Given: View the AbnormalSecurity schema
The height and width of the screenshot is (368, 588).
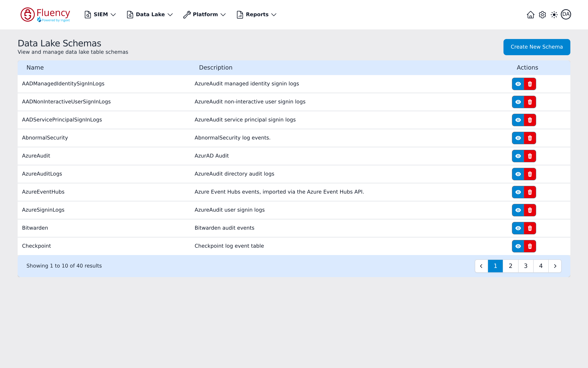Looking at the screenshot, I should click(x=518, y=138).
